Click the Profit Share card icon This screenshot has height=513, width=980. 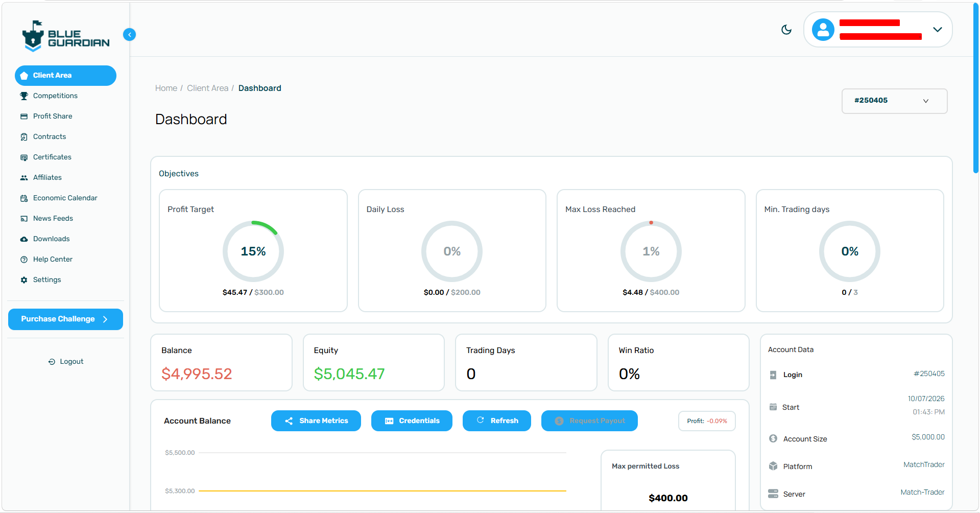tap(24, 116)
